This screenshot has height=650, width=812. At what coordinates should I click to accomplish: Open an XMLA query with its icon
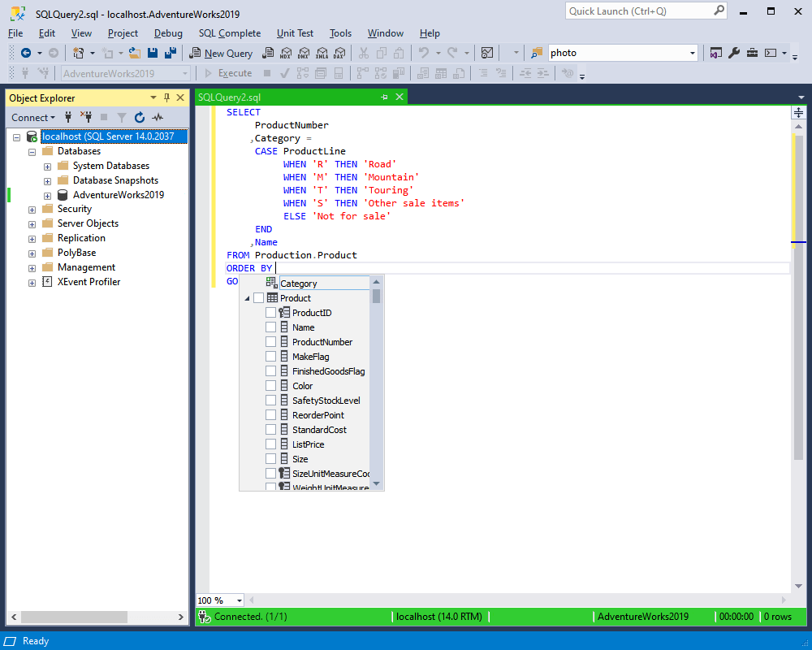322,53
